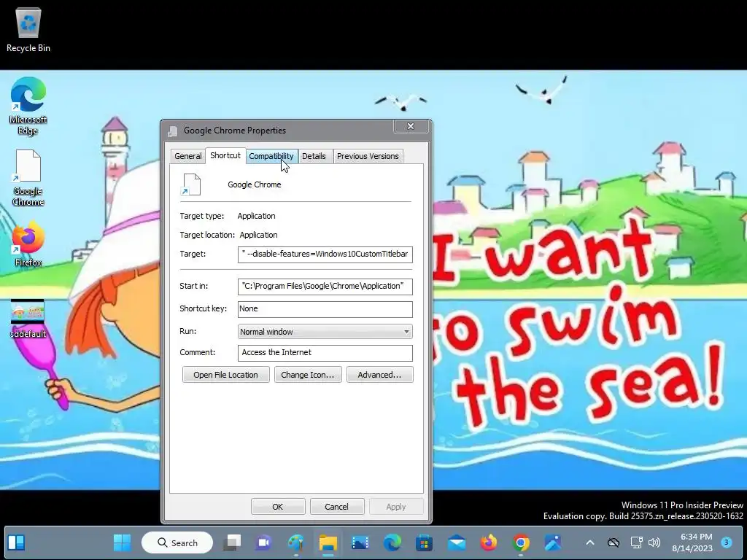Click the Start in input field
The image size is (747, 560).
(325, 286)
